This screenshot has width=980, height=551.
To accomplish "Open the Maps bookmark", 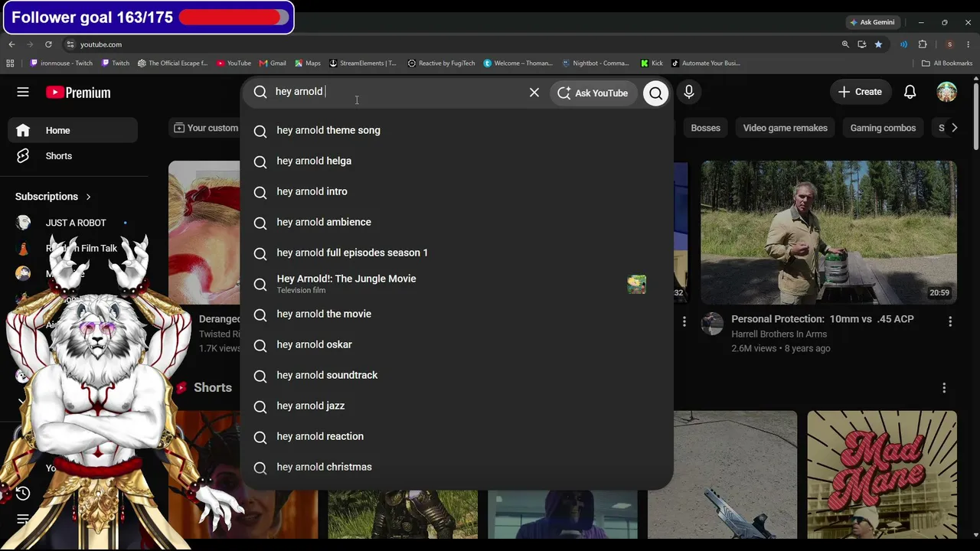I will point(307,64).
